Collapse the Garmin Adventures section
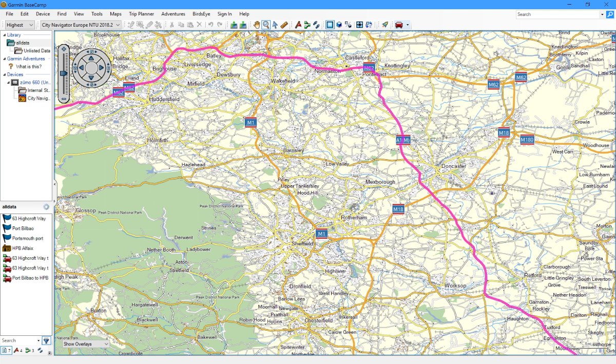 [x=5, y=59]
